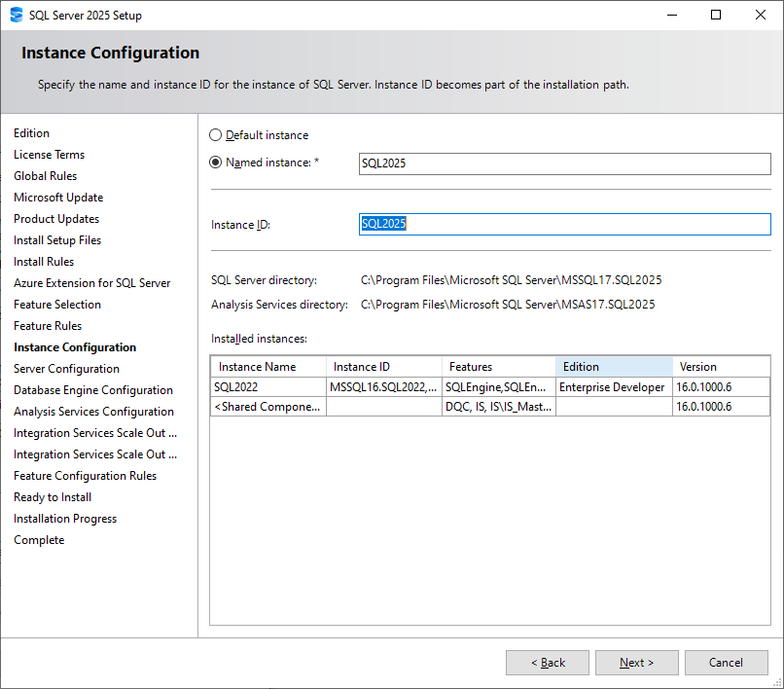Click the Microsoft Update step
784x689 pixels.
58,198
